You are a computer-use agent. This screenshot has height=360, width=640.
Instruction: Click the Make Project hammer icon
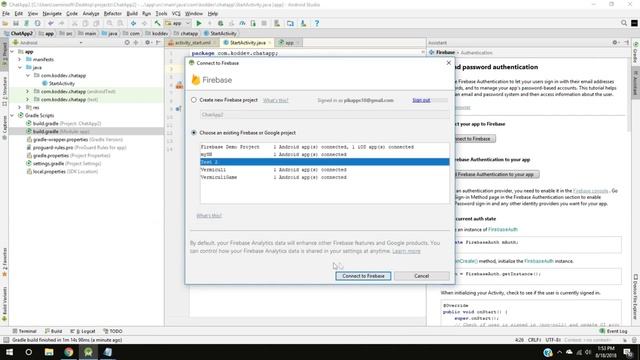157,23
